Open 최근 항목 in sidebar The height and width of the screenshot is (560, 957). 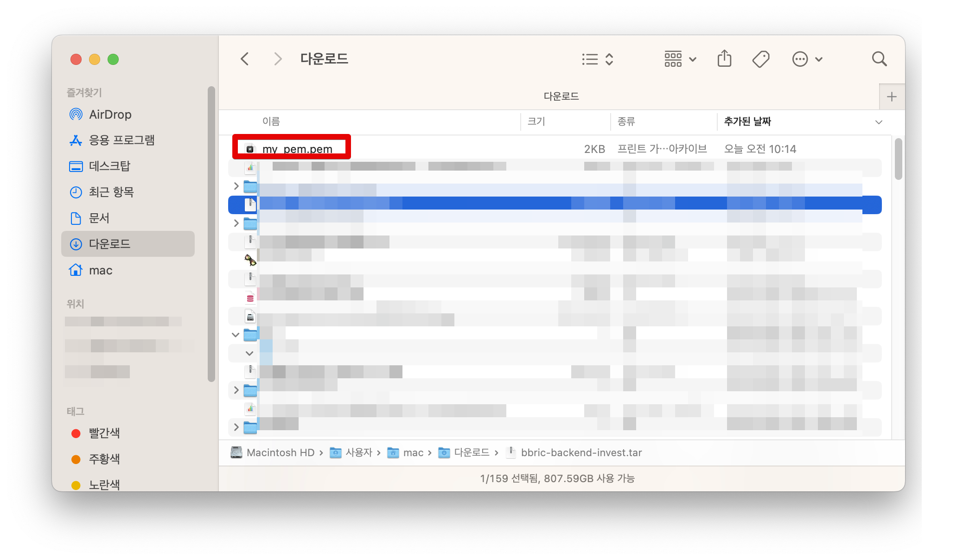[x=111, y=192]
